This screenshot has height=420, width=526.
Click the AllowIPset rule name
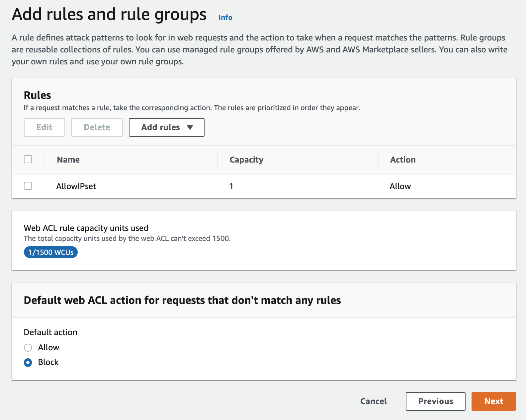pos(76,186)
